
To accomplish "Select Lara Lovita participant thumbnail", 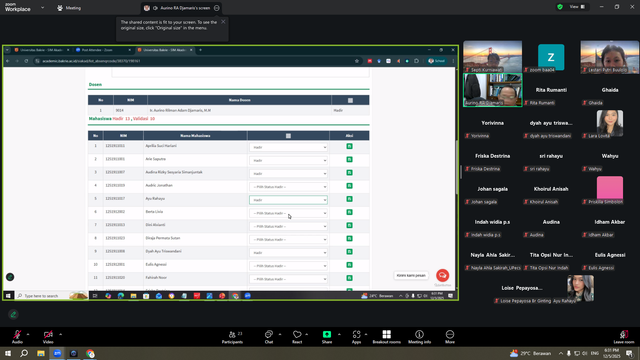I will point(610,123).
